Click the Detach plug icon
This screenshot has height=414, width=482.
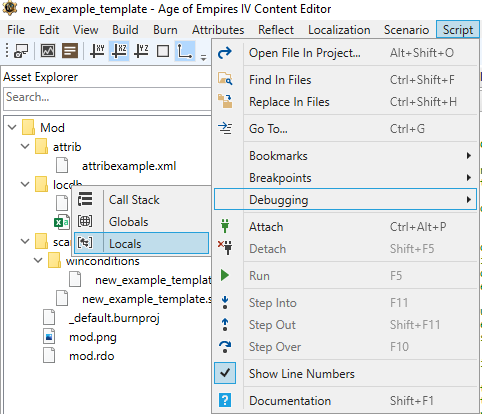225,248
